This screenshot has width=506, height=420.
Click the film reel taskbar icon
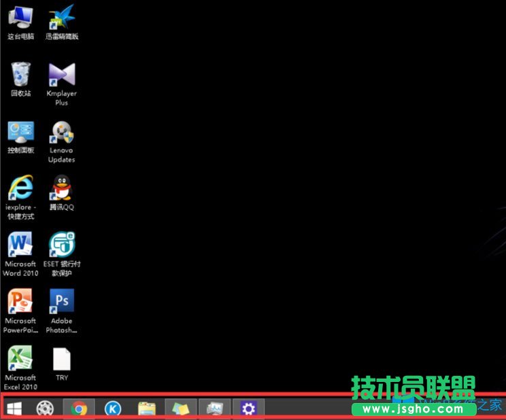[x=45, y=408]
